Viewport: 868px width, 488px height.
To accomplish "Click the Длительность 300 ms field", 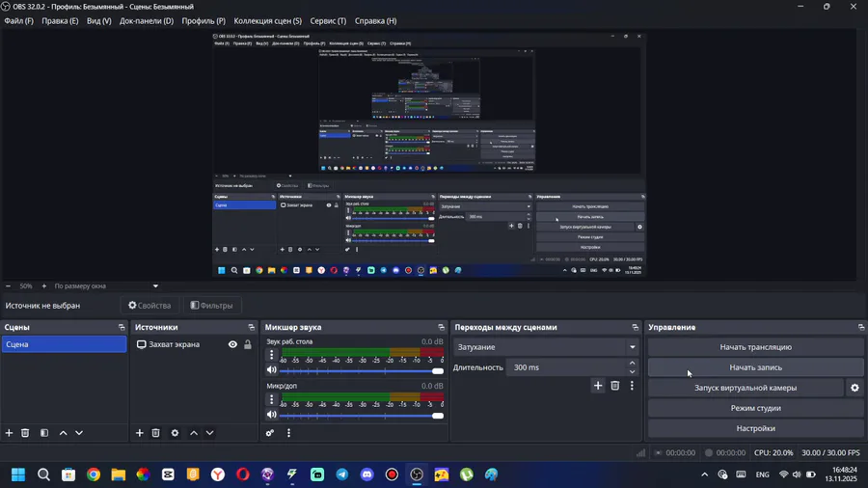I will [566, 367].
